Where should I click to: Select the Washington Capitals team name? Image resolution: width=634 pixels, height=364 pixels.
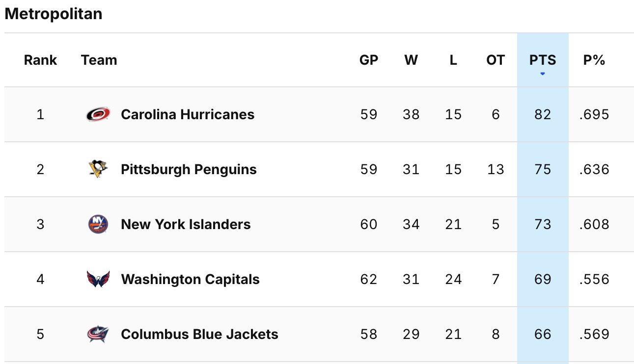click(x=190, y=279)
